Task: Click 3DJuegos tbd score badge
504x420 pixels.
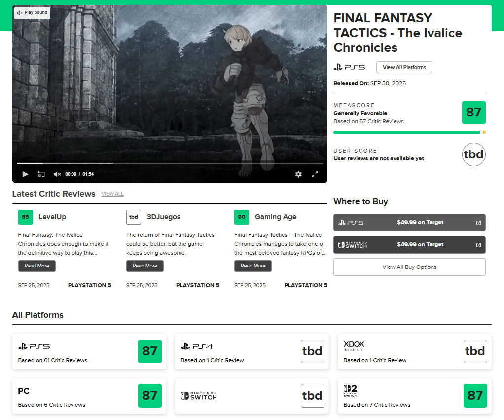Action: point(133,217)
